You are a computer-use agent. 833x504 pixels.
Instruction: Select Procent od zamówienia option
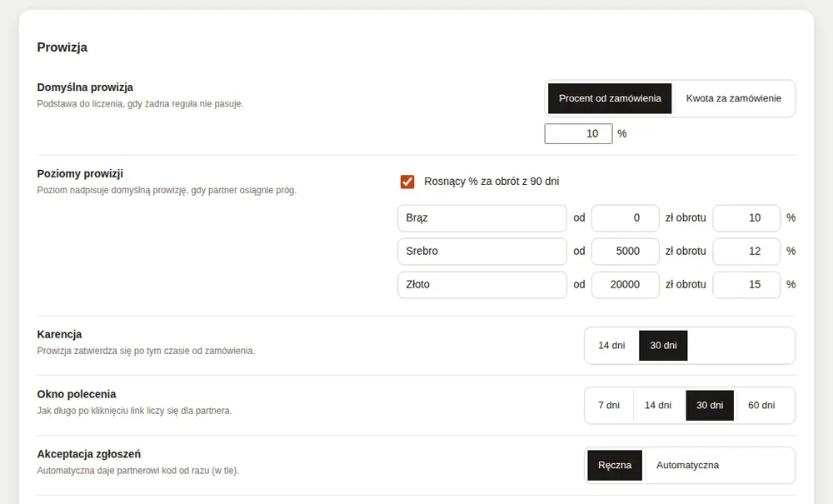point(610,98)
